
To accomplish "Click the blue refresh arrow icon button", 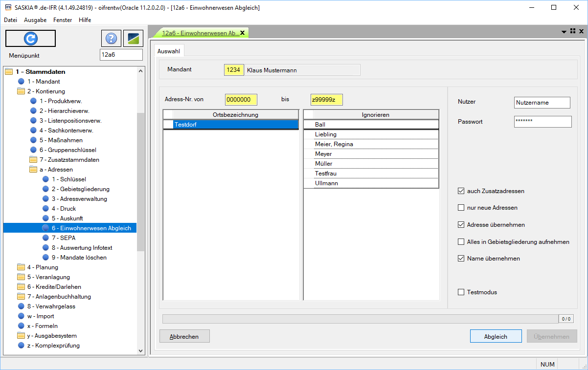I will pos(30,38).
